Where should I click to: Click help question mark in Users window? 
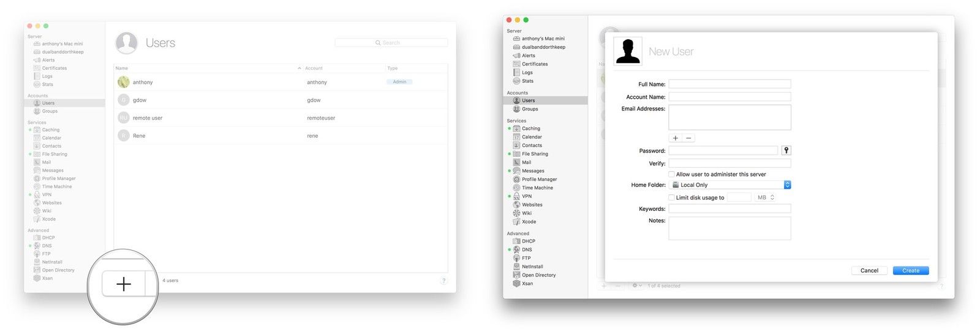click(444, 281)
